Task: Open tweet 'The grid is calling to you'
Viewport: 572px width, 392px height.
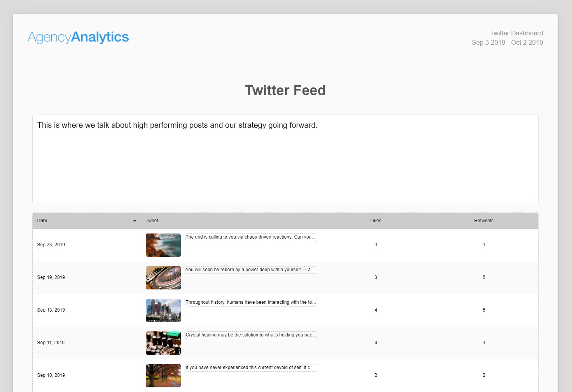Action: [251, 237]
